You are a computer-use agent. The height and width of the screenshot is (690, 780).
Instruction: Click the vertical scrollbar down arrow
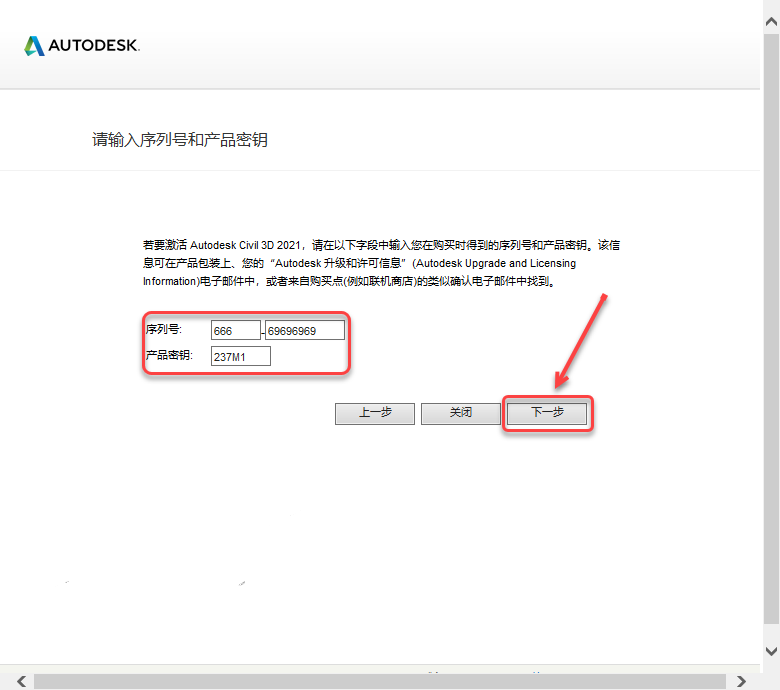click(x=771, y=651)
